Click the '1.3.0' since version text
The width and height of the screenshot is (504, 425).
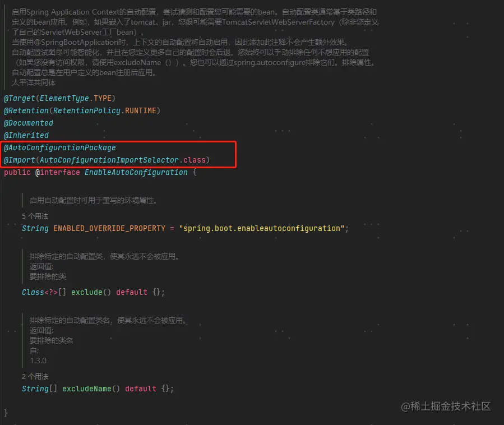[38, 361]
